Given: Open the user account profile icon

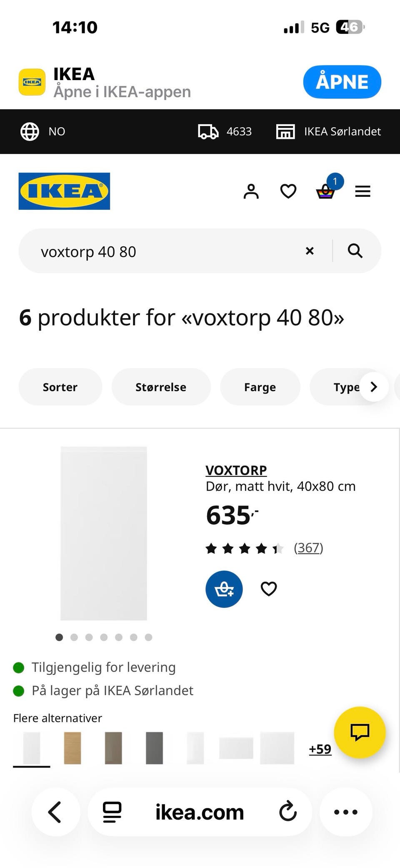Looking at the screenshot, I should pos(251,191).
